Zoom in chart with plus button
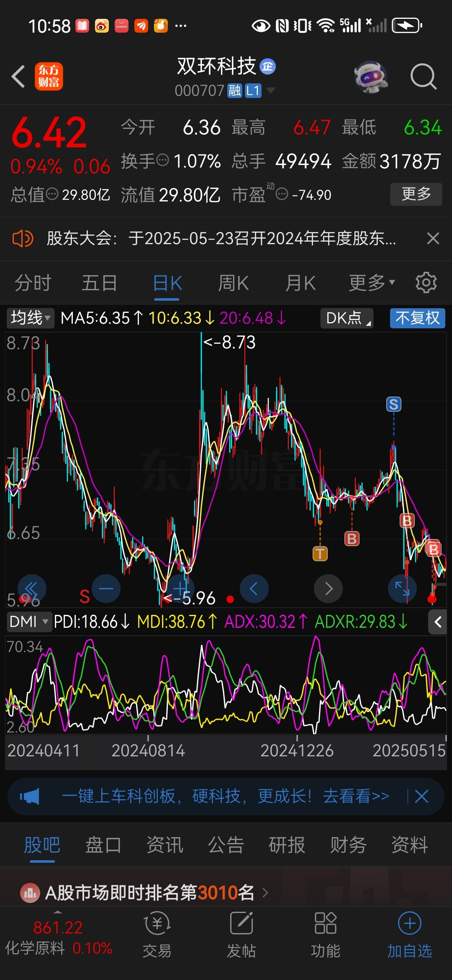Image resolution: width=452 pixels, height=980 pixels. click(180, 588)
